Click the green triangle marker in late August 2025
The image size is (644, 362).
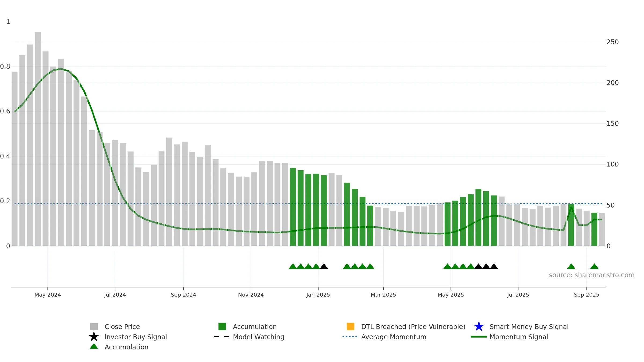pyautogui.click(x=571, y=266)
